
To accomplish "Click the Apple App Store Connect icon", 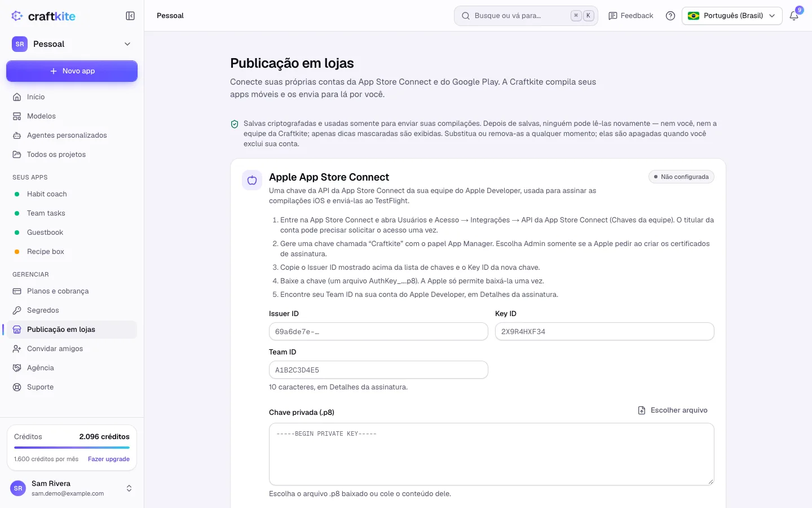I will coord(252,180).
